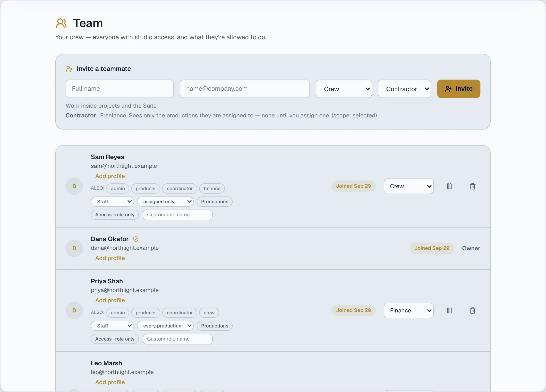Delete Sam Reyes using the trash icon

tap(473, 186)
